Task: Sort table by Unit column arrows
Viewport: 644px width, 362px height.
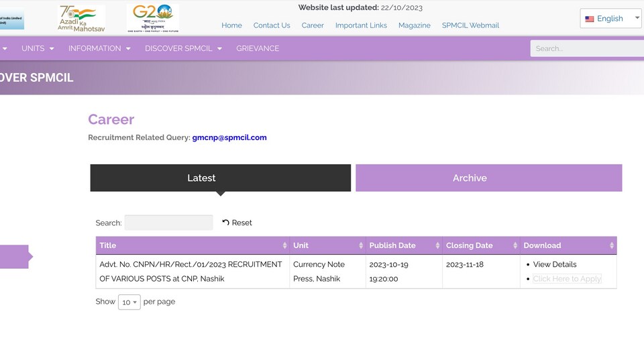Action: tap(361, 245)
